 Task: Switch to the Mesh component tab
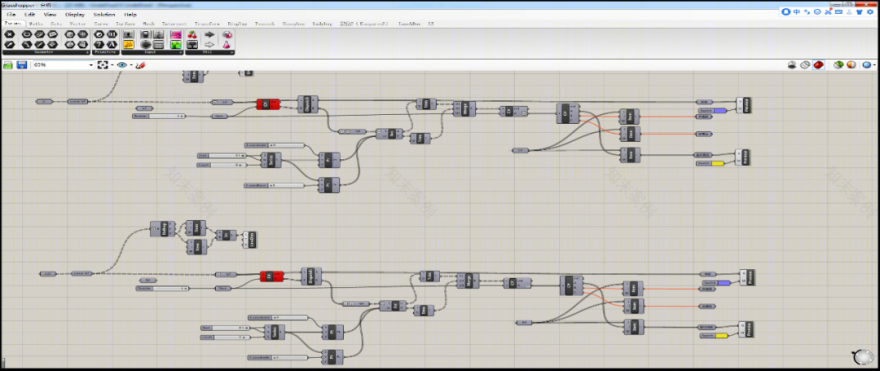148,24
